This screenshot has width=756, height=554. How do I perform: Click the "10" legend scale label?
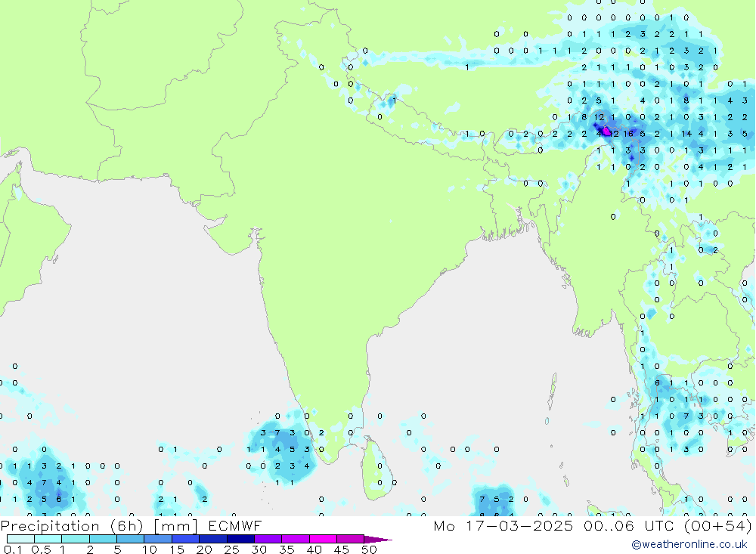[x=150, y=549]
